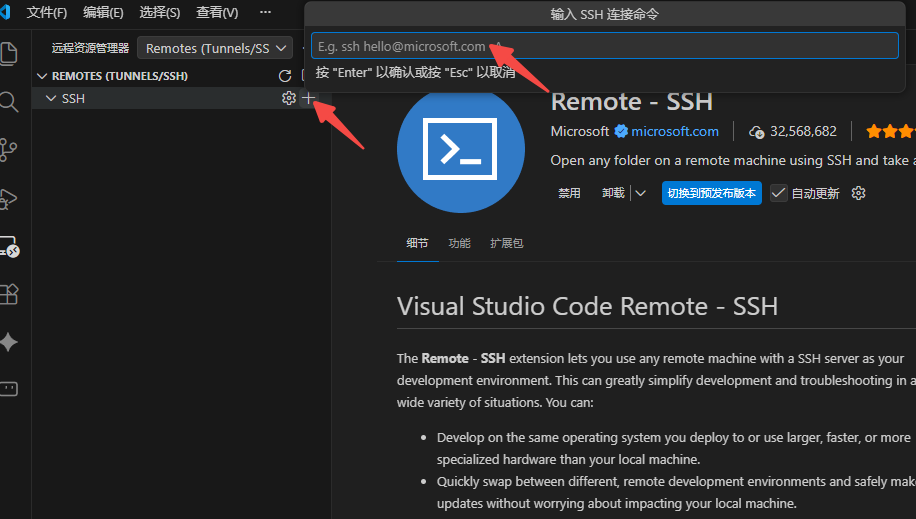Open the Remotes (Tunnels/SSH) dropdown
The height and width of the screenshot is (519, 916).
[x=215, y=48]
